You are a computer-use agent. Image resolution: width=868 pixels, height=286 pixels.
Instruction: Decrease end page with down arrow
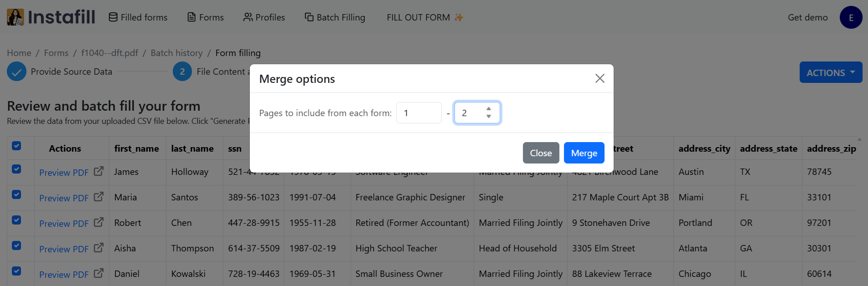(x=489, y=117)
